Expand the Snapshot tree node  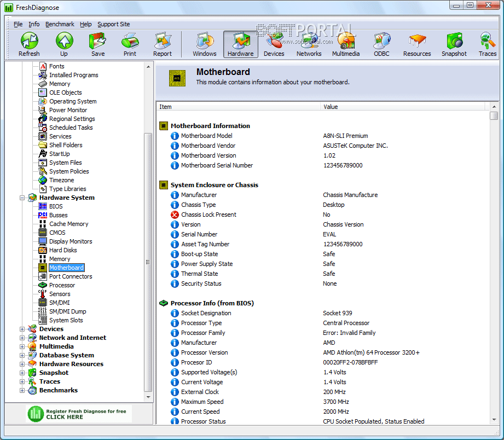click(x=22, y=373)
